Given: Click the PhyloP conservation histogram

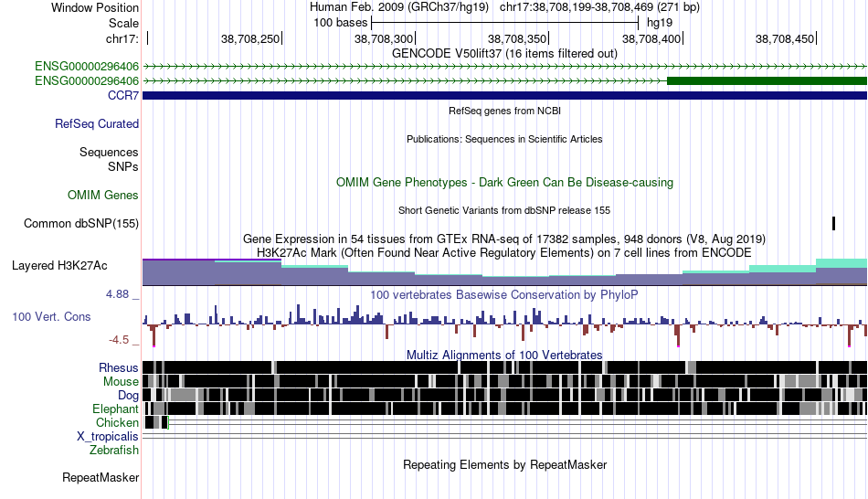Looking at the screenshot, I should pyautogui.click(x=504, y=325).
